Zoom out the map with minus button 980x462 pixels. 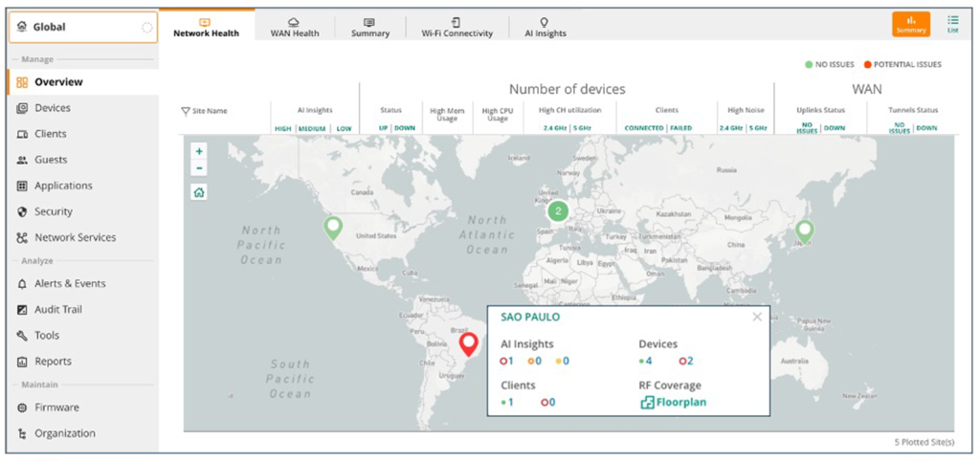[199, 168]
